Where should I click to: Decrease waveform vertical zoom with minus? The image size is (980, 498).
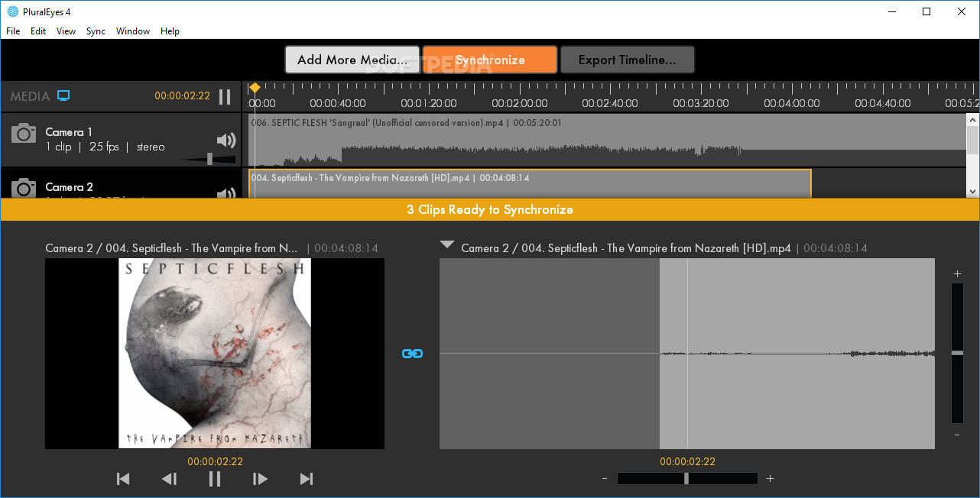coord(957,435)
